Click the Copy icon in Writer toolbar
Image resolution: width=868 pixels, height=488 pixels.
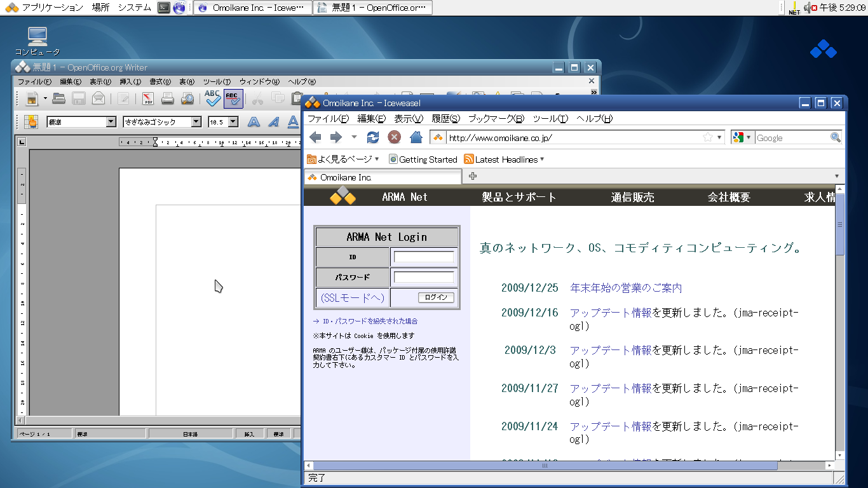click(x=278, y=98)
